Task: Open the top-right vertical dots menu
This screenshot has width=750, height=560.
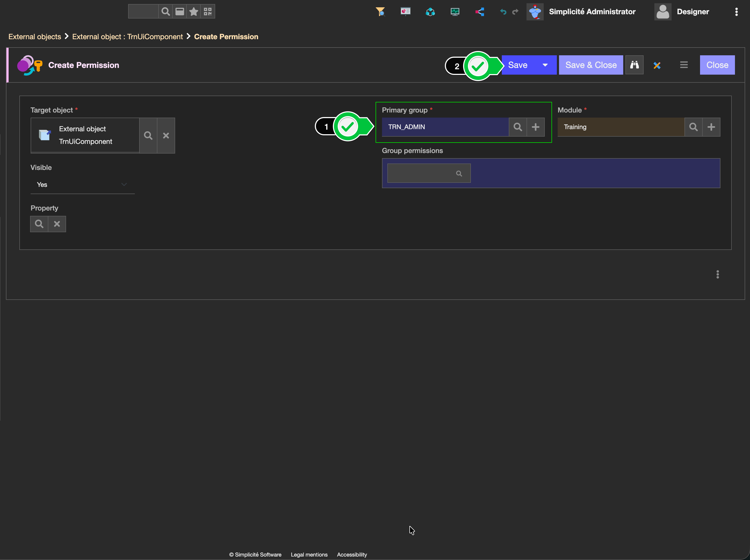Action: [x=736, y=12]
